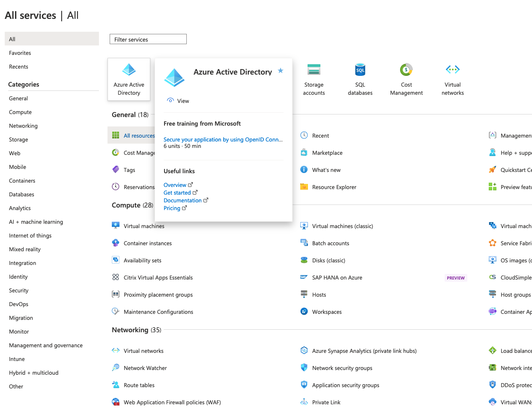Open the Pricing external link
Screen dimensions: 532x412
pos(175,208)
